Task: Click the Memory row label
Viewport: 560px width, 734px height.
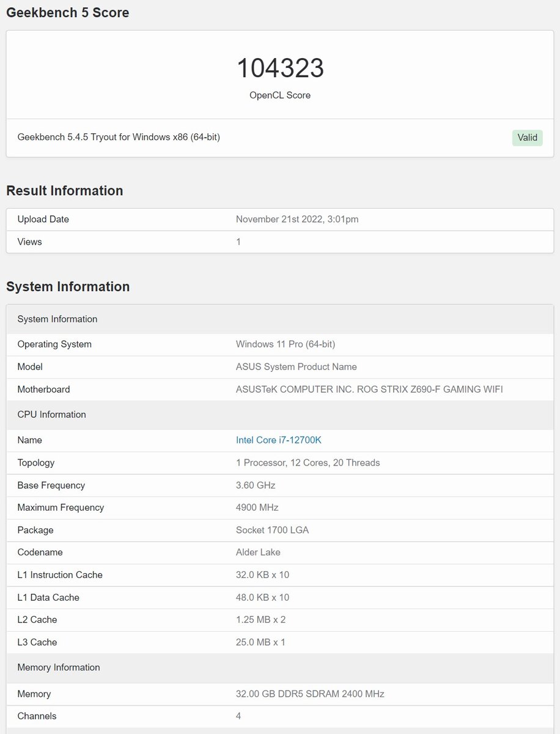Action: click(34, 694)
